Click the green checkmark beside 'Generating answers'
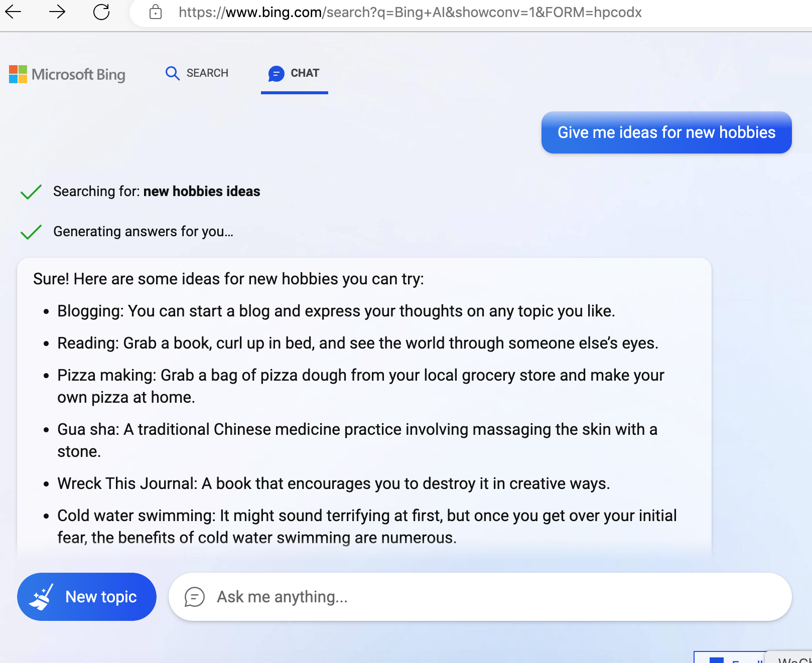This screenshot has height=663, width=812. point(31,232)
